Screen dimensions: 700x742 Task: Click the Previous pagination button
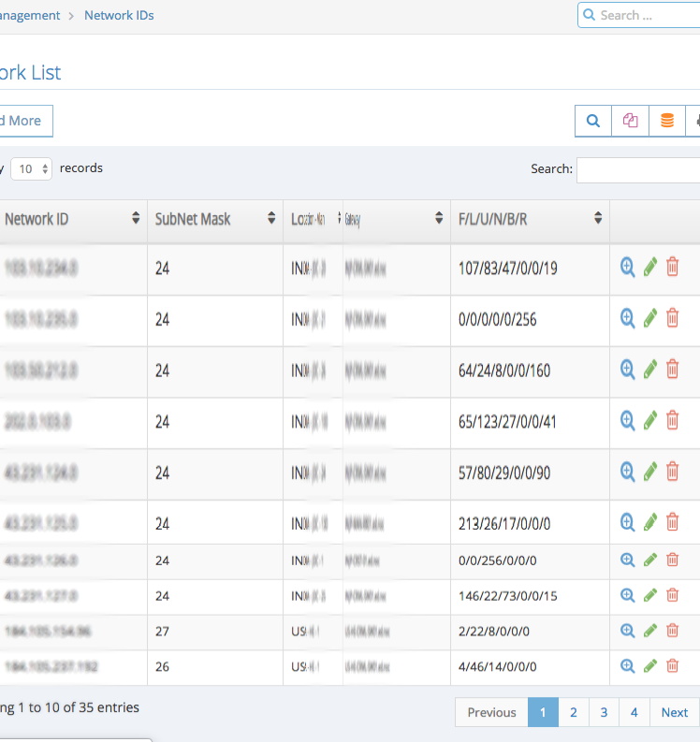pos(491,712)
